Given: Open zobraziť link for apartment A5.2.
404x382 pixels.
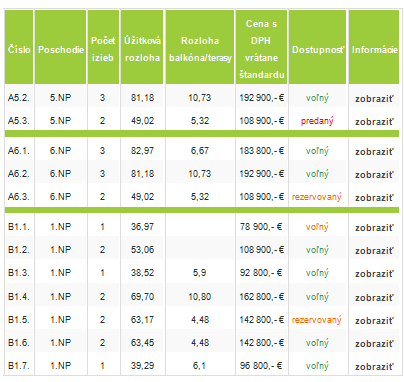Looking at the screenshot, I should click(x=374, y=99).
